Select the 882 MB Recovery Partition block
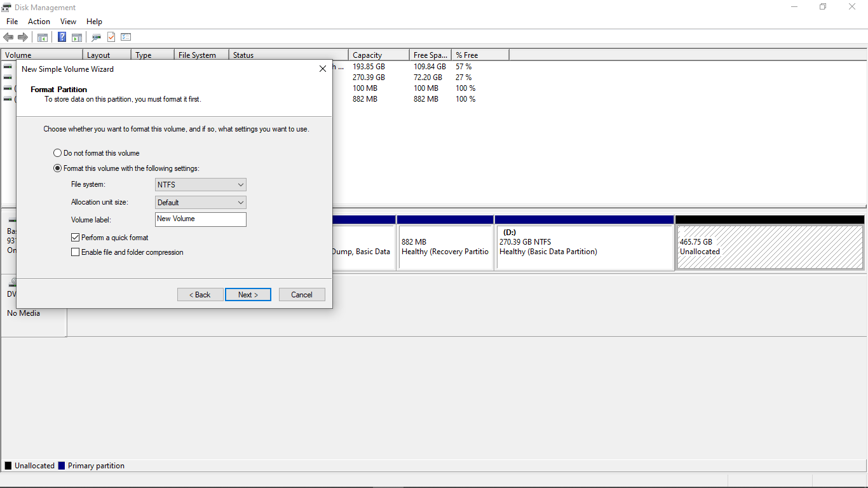Image resolution: width=868 pixels, height=488 pixels. [445, 247]
